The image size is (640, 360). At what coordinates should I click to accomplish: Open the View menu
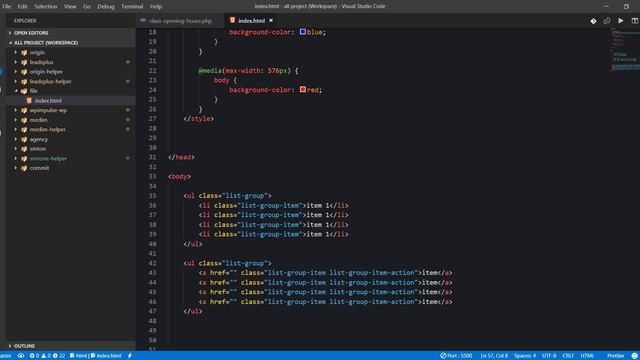70,7
